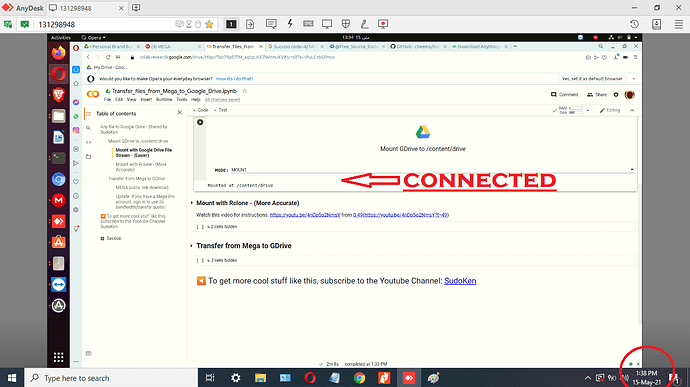Open TeamViewer in Ubuntu dock
690x387 pixels.
[59, 284]
